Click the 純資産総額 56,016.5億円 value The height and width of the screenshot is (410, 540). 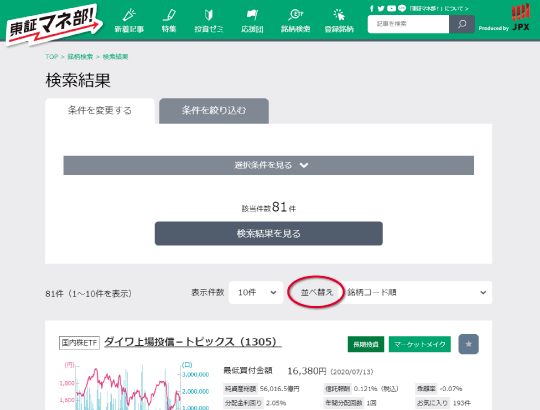click(280, 389)
